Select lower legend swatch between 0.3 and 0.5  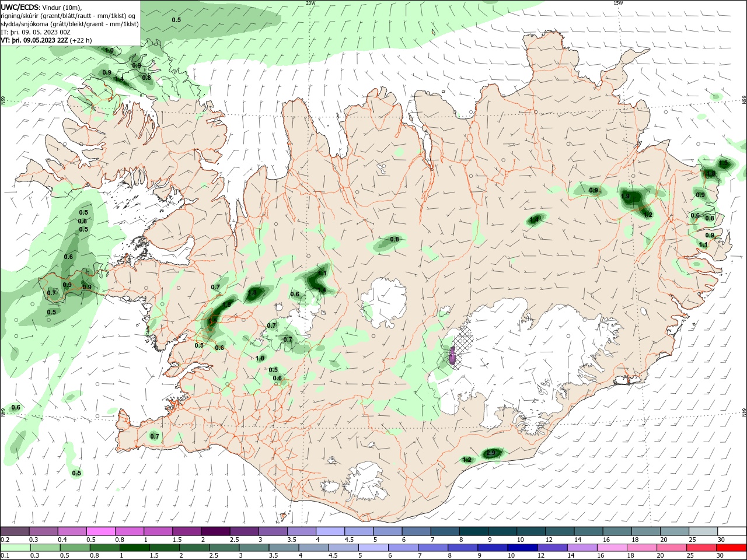[x=45, y=548]
